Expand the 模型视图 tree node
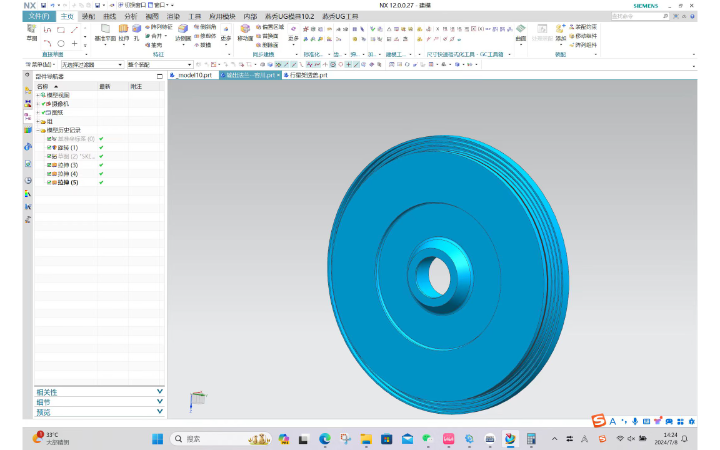 [x=38, y=95]
